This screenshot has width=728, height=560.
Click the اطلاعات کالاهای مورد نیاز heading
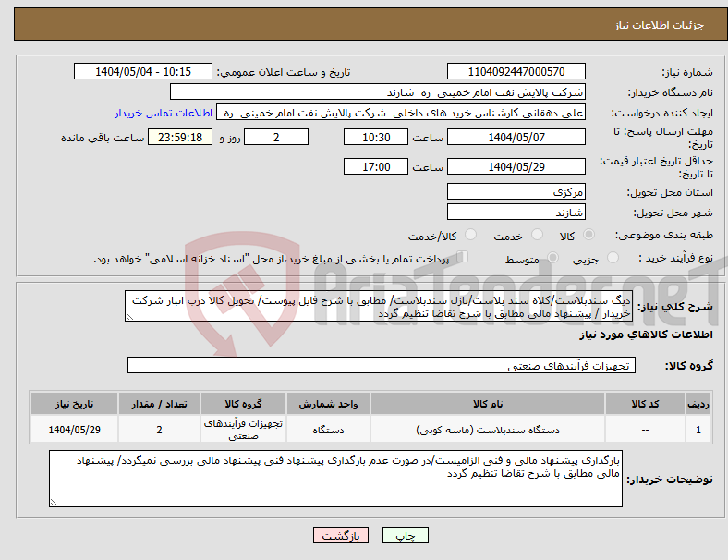tap(646, 335)
